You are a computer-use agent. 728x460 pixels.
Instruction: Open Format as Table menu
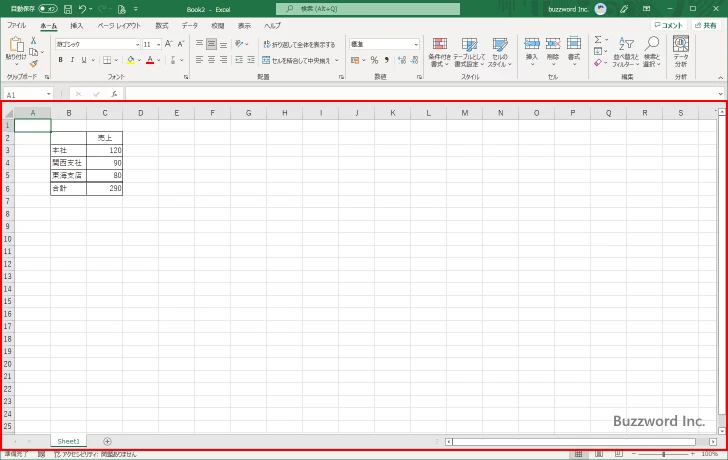(469, 52)
